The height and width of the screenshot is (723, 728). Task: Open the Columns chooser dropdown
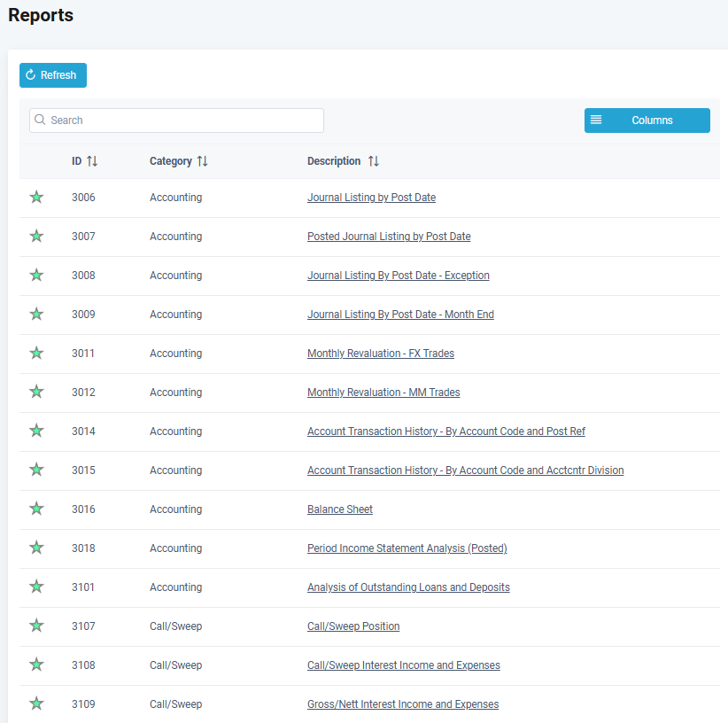point(647,120)
